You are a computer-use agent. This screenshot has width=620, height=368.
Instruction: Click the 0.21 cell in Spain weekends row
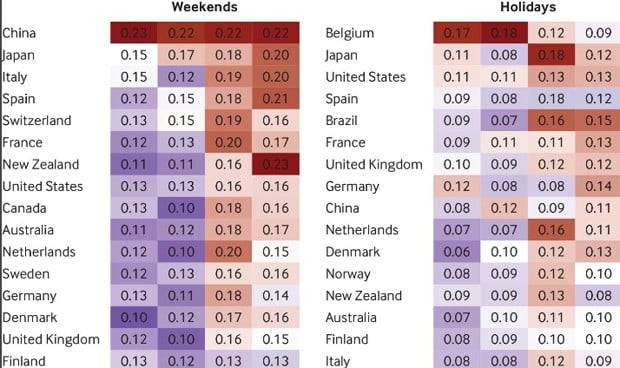[x=276, y=98]
